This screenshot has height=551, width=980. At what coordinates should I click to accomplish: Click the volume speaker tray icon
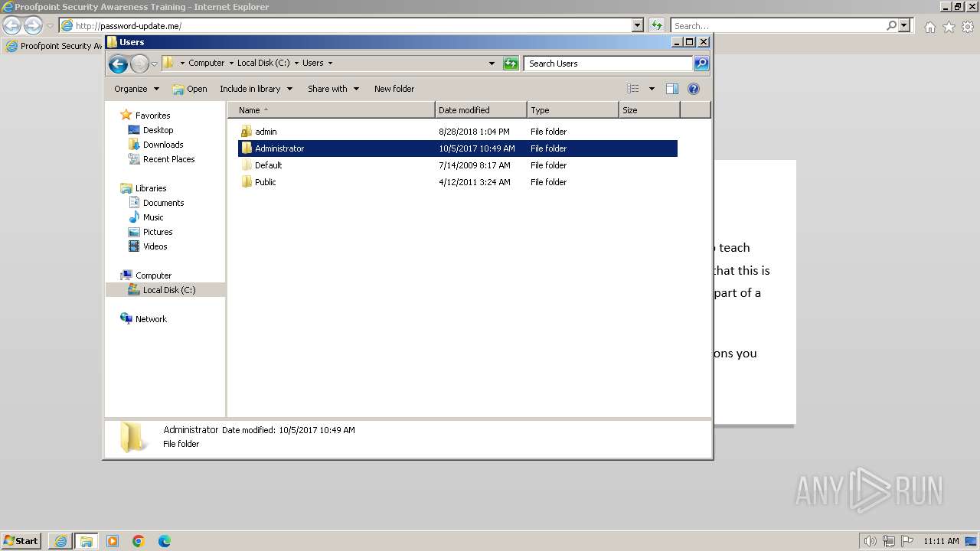(x=870, y=541)
